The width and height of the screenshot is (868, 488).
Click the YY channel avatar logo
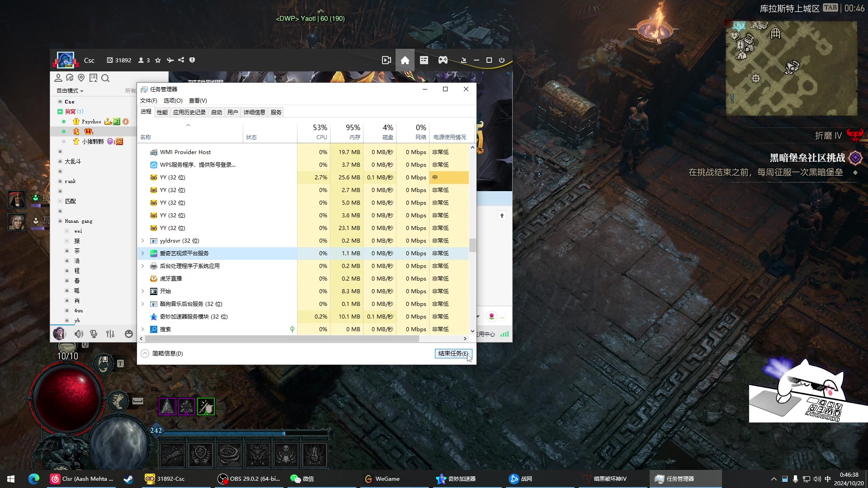coord(66,60)
